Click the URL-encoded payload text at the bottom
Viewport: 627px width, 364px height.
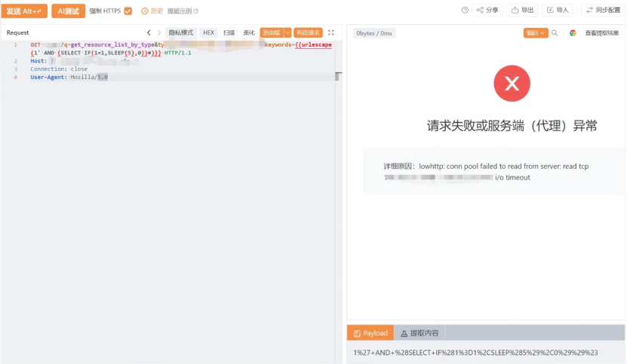pos(475,353)
